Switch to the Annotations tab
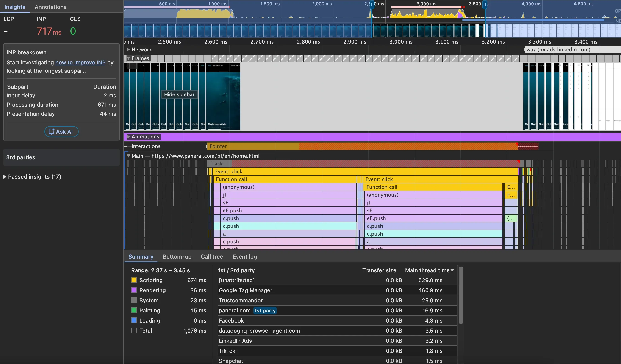621x364 pixels. [50, 7]
